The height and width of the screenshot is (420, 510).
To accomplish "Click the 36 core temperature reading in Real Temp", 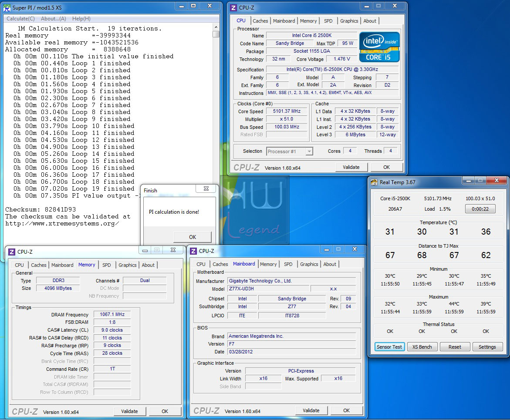I will click(x=486, y=232).
